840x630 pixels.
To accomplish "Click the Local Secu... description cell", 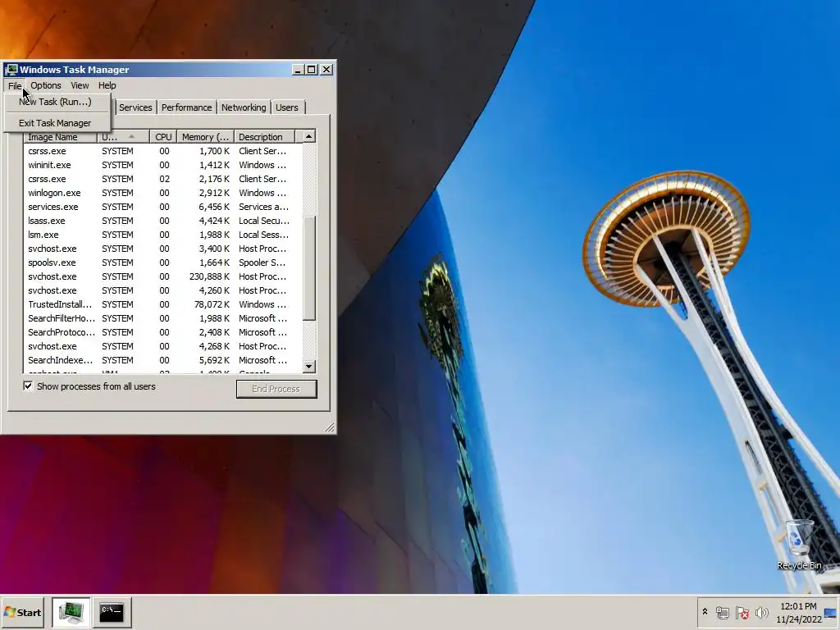I will 264,221.
